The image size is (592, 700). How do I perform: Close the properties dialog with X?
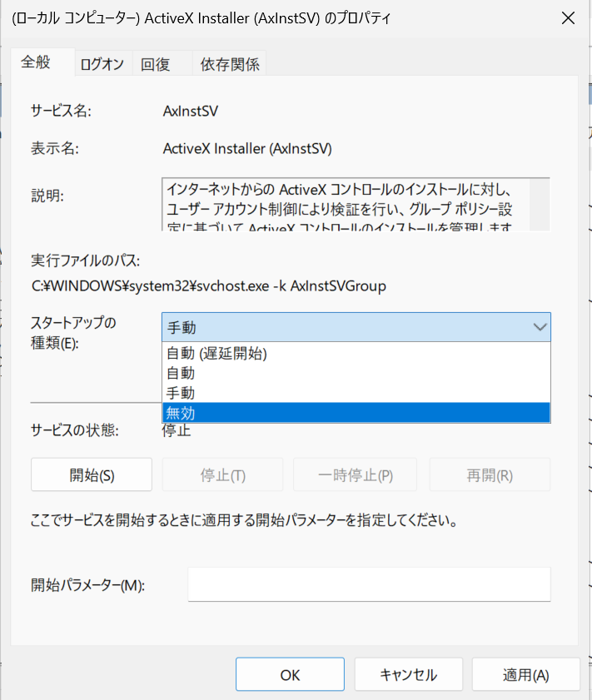(x=568, y=18)
